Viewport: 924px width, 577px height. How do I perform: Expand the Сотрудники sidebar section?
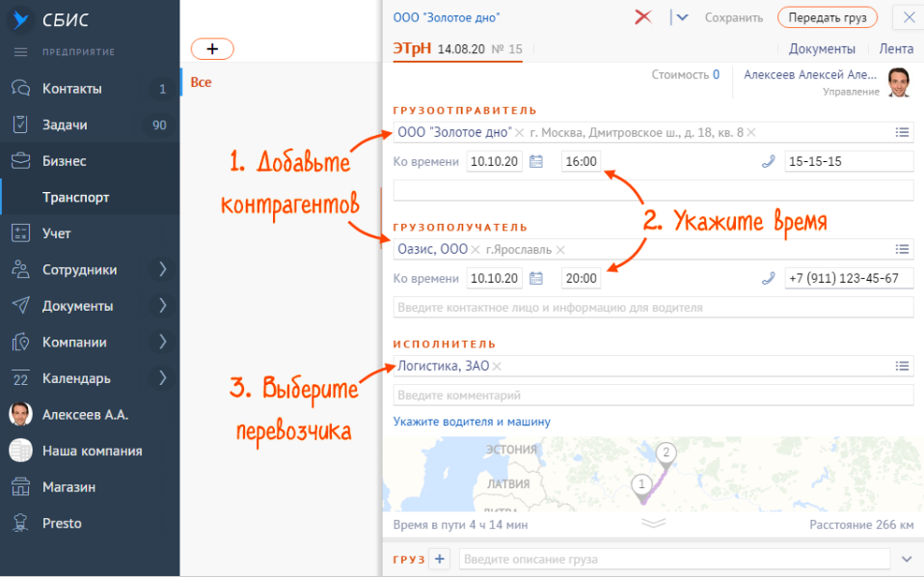pos(162,270)
